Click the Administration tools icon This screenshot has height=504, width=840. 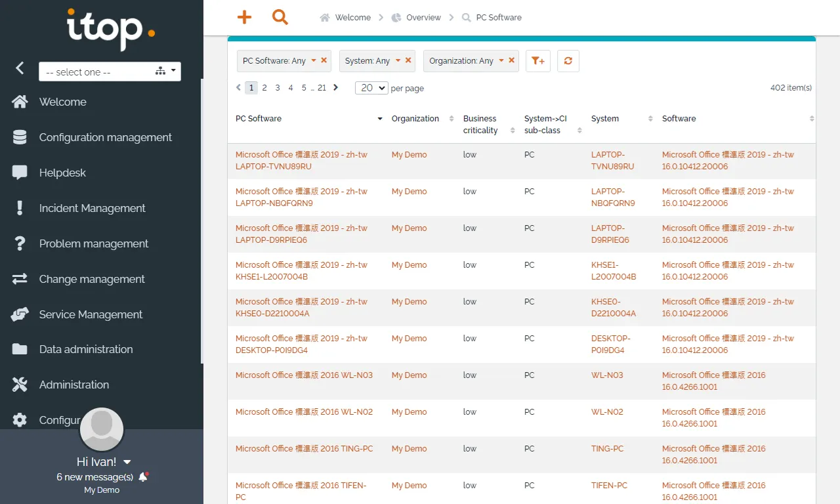[x=20, y=385]
